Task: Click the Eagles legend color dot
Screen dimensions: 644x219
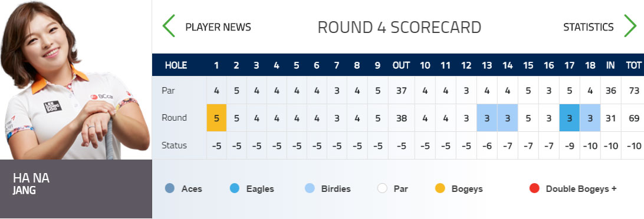Action: [x=235, y=188]
